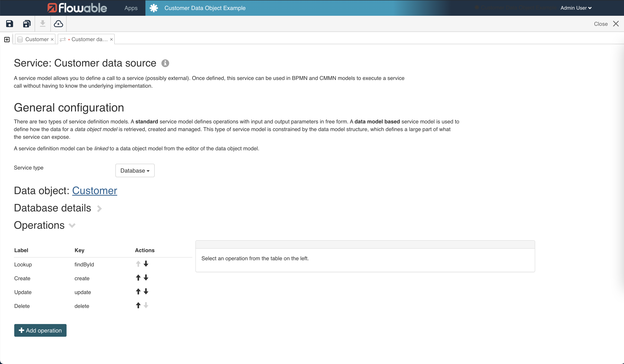Open the Database service type dropdown
Screen dimensions: 624x364
pos(135,170)
